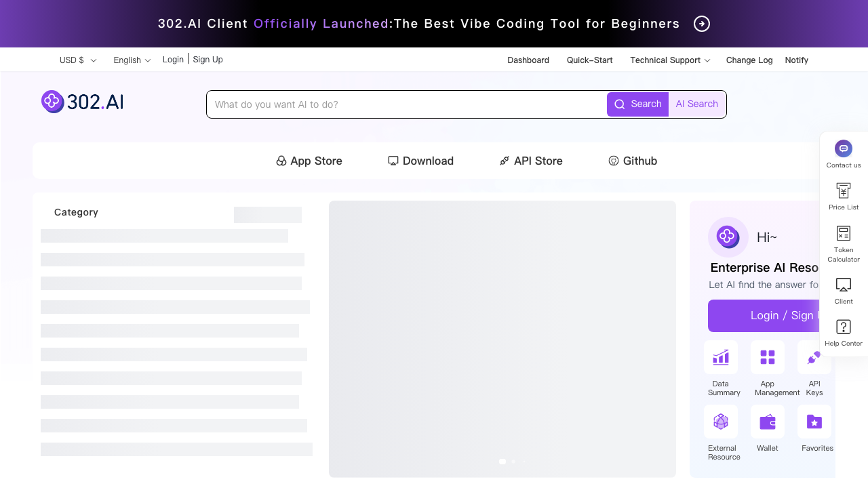Expand the Technical Support menu

tap(670, 60)
